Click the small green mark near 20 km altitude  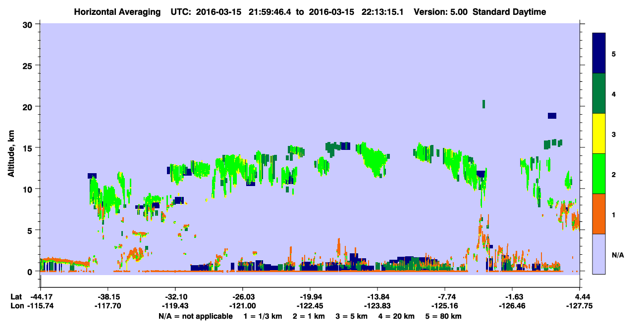(483, 104)
